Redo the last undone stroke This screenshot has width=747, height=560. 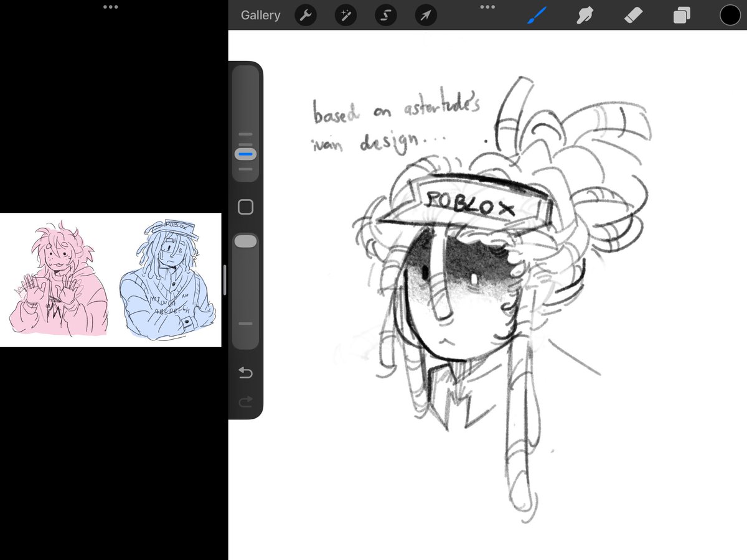pyautogui.click(x=246, y=402)
